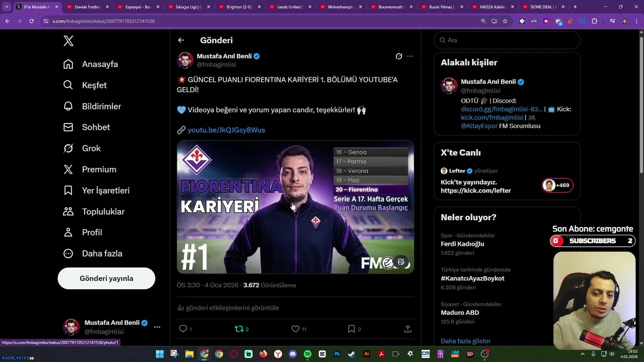Open Premium page

[x=90, y=169]
